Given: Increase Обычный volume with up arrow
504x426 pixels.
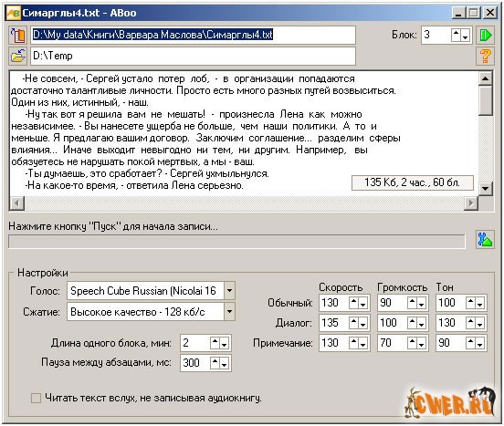Looking at the screenshot, I should pyautogui.click(x=413, y=303).
